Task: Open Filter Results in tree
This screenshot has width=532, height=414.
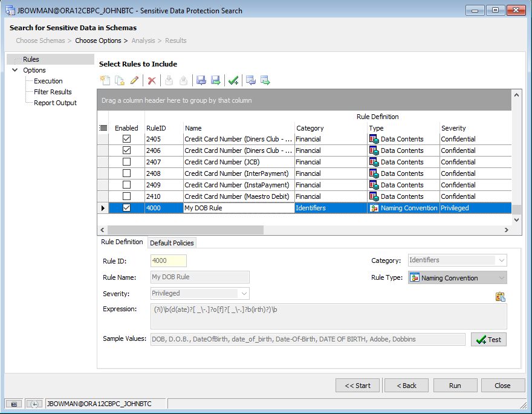Action: [53, 92]
